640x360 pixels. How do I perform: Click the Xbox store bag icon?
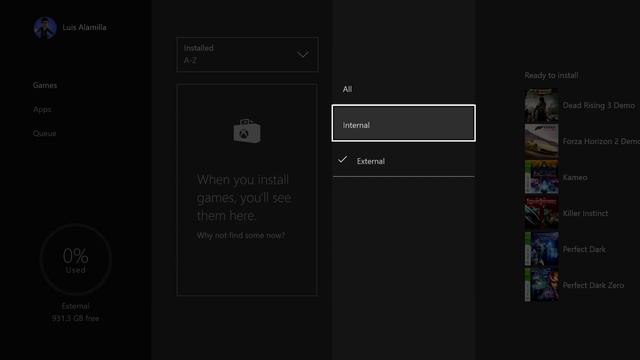pyautogui.click(x=247, y=131)
